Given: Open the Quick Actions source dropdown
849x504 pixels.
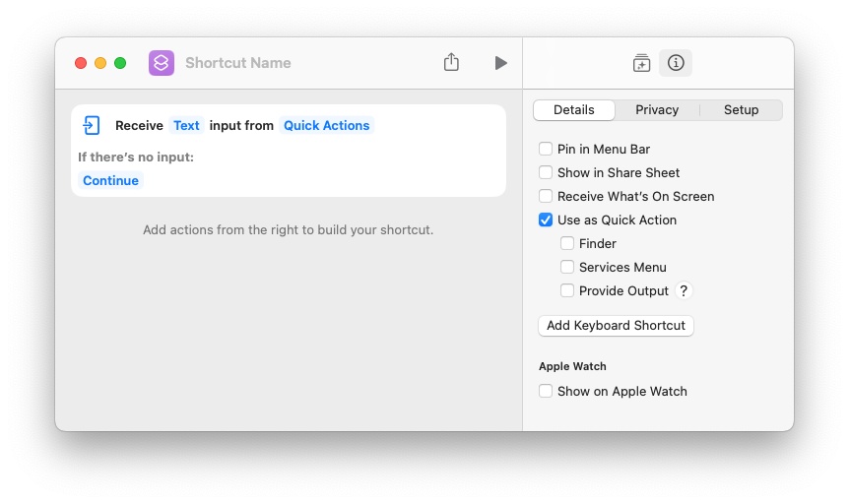Looking at the screenshot, I should point(327,125).
